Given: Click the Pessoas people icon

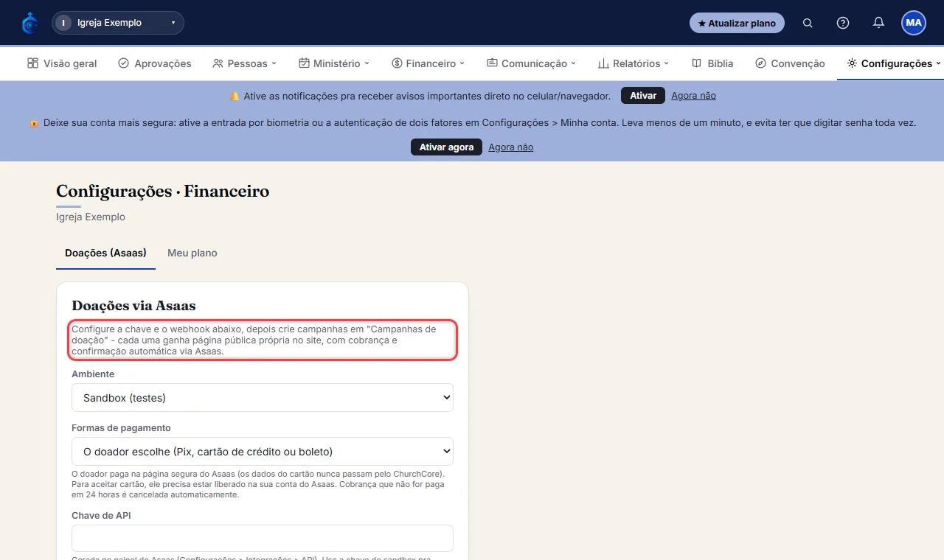Looking at the screenshot, I should click(x=218, y=63).
